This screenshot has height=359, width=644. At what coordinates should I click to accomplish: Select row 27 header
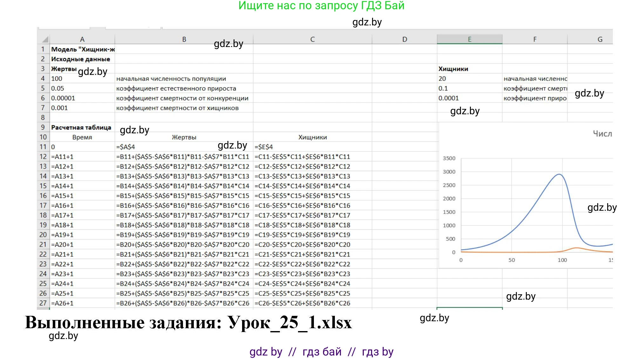tap(43, 303)
